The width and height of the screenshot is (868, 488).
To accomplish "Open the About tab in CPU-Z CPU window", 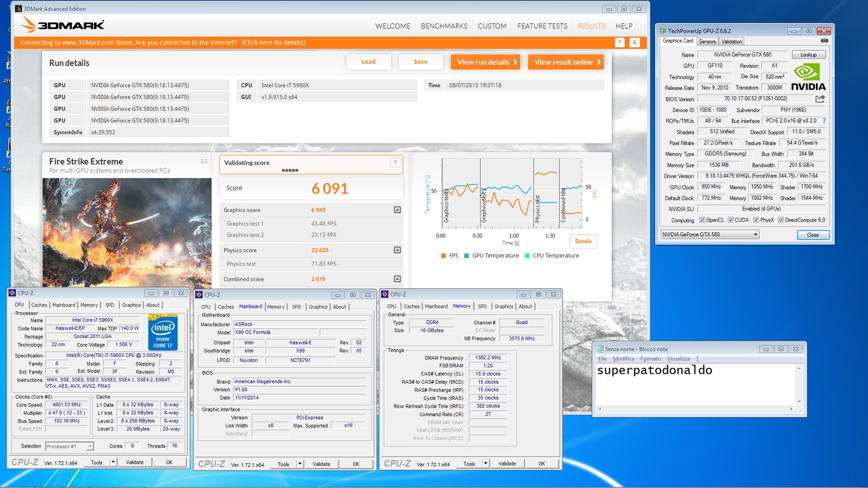I will [x=153, y=305].
